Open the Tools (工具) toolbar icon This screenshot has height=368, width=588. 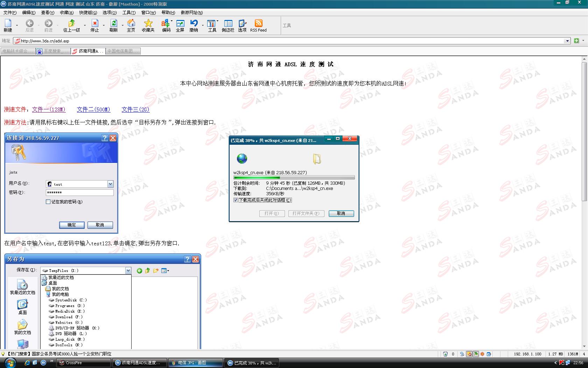coord(211,23)
